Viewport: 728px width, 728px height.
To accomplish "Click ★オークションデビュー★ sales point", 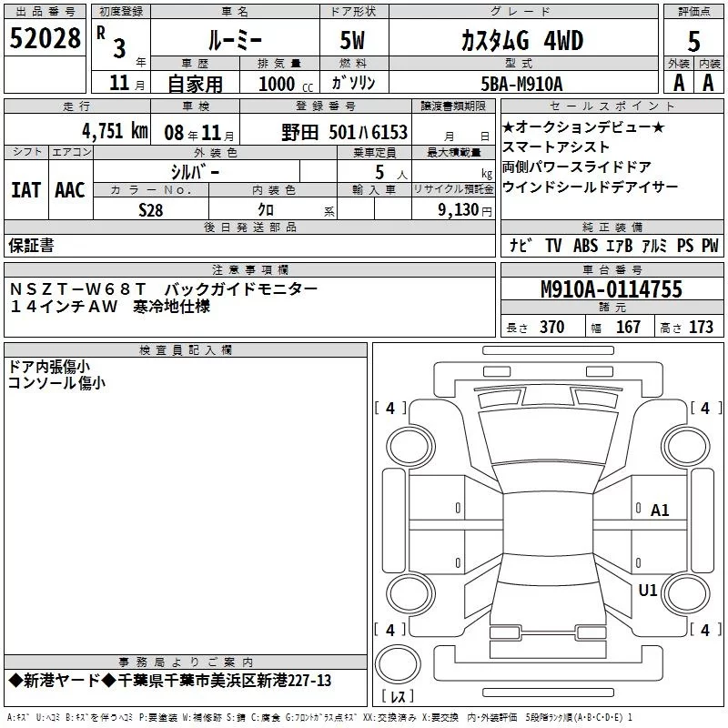I will (x=583, y=126).
